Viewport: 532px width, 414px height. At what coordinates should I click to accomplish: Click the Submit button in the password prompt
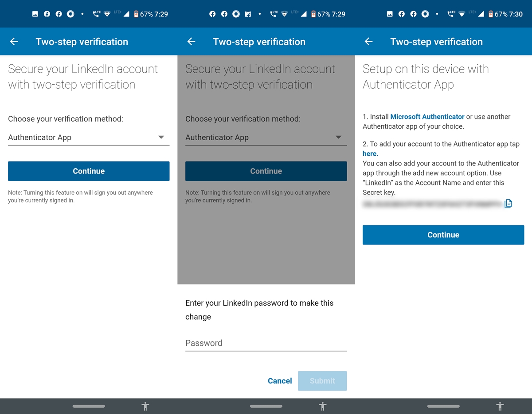(322, 381)
